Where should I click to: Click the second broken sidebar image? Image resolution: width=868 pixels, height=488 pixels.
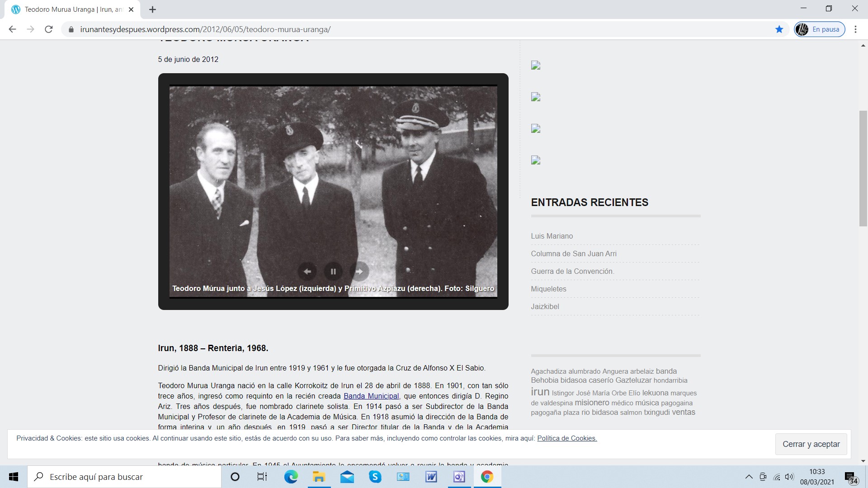[x=536, y=97]
